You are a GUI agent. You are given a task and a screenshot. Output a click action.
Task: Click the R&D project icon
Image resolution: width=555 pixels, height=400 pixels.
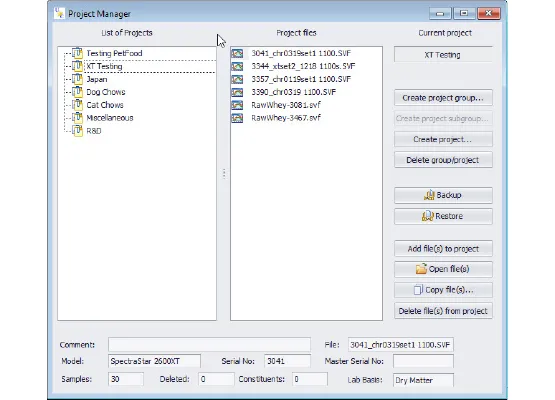pos(78,131)
